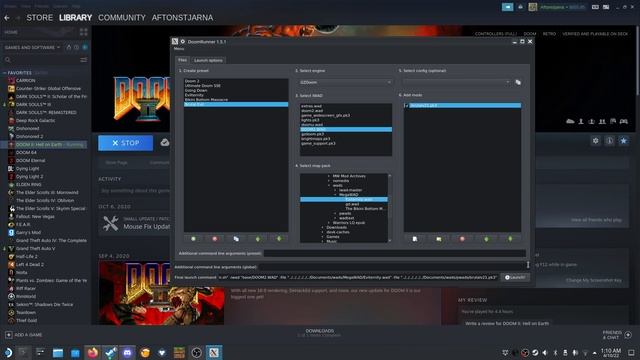Click the Launch button in DoomRunner
The height and width of the screenshot is (360, 640).
point(515,277)
